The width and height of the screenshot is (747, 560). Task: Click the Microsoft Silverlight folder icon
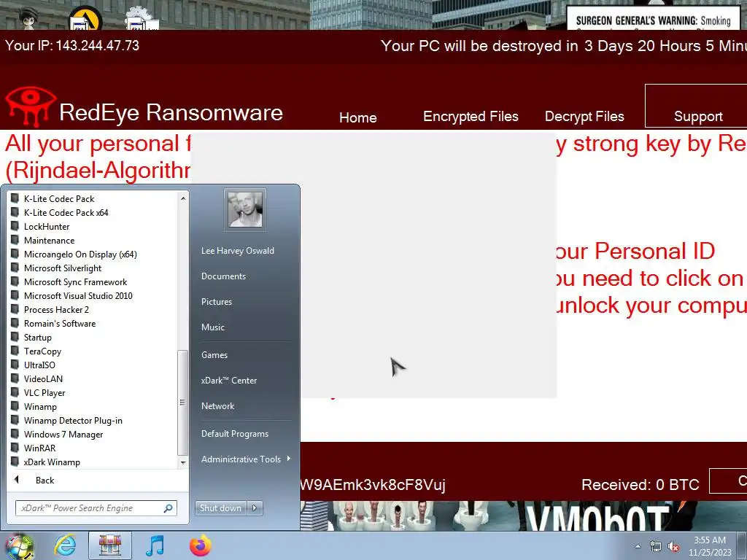[x=15, y=268]
